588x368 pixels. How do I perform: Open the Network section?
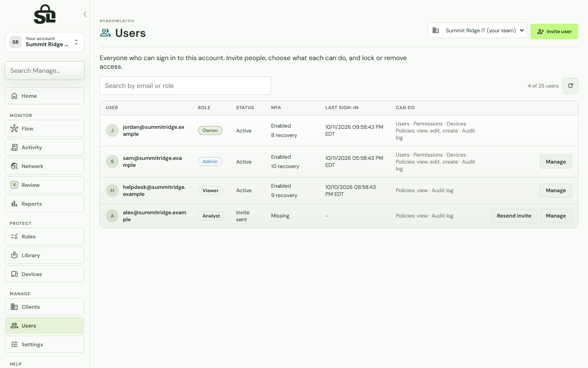click(45, 166)
